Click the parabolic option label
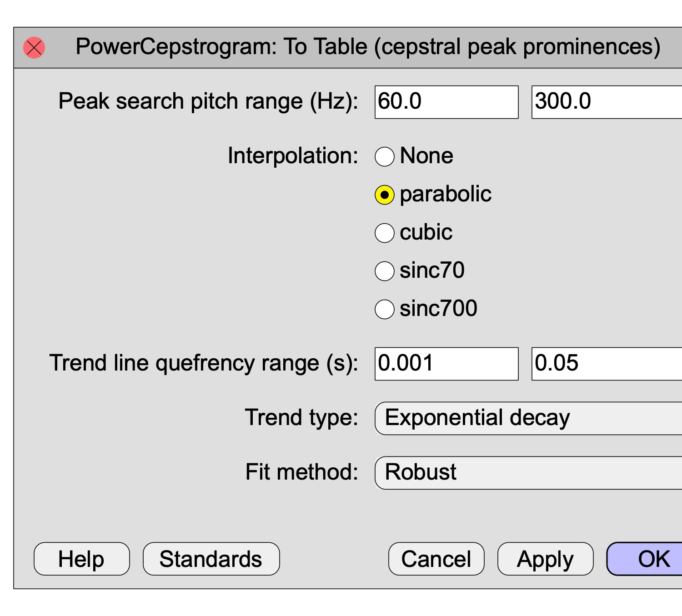This screenshot has height=616, width=682. 446,194
